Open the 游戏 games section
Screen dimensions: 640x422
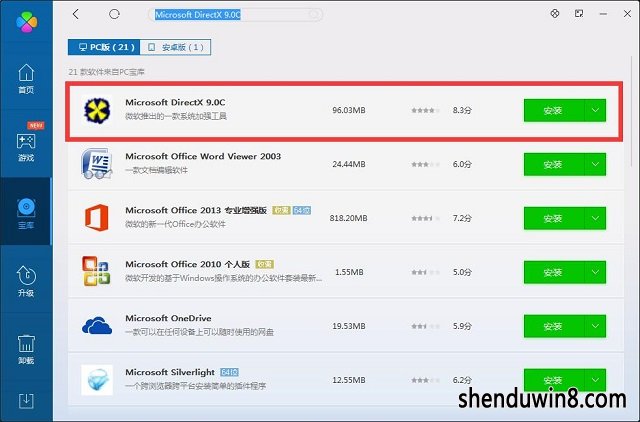tap(26, 147)
